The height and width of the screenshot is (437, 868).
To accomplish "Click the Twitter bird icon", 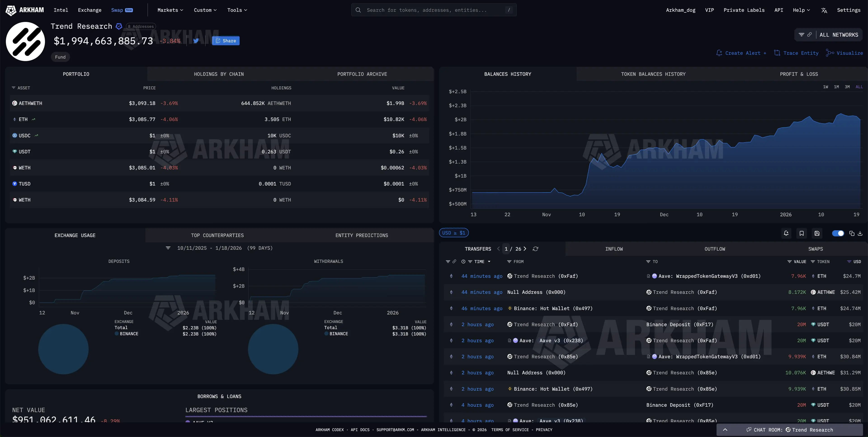I will 196,41.
